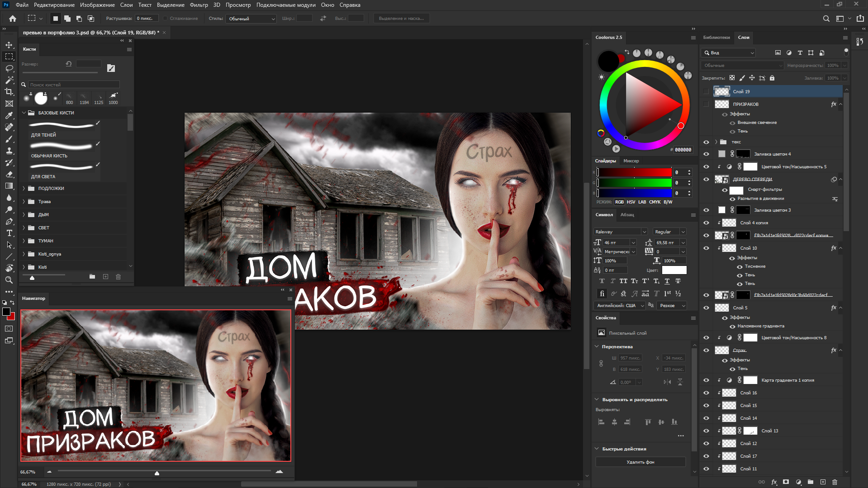Delete layer with trash icon in Layers panel
This screenshot has width=868, height=488.
[835, 482]
